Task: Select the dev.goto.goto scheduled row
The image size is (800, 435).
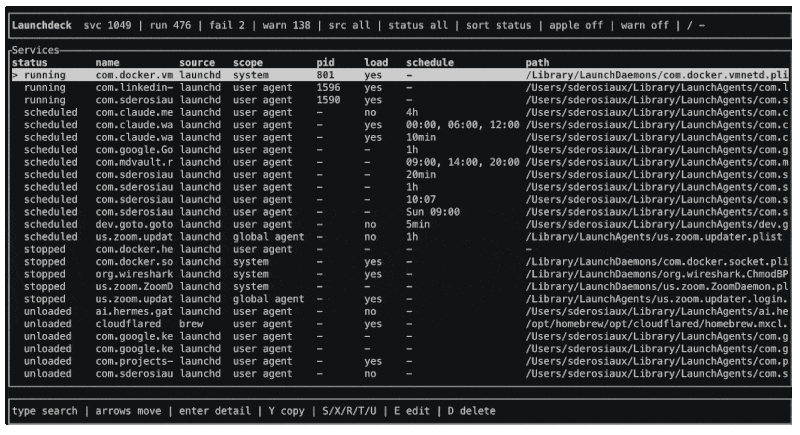Action: coord(400,224)
